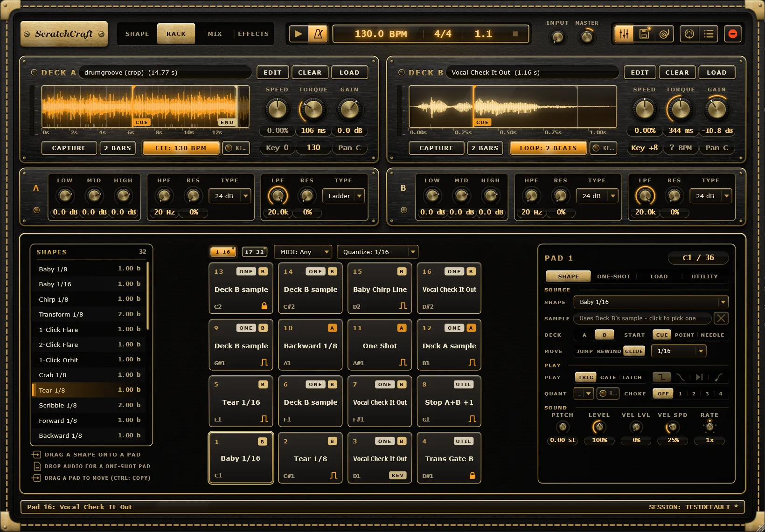This screenshot has width=765, height=532.
Task: Click the 130.0 BPM tempo field
Action: [381, 34]
